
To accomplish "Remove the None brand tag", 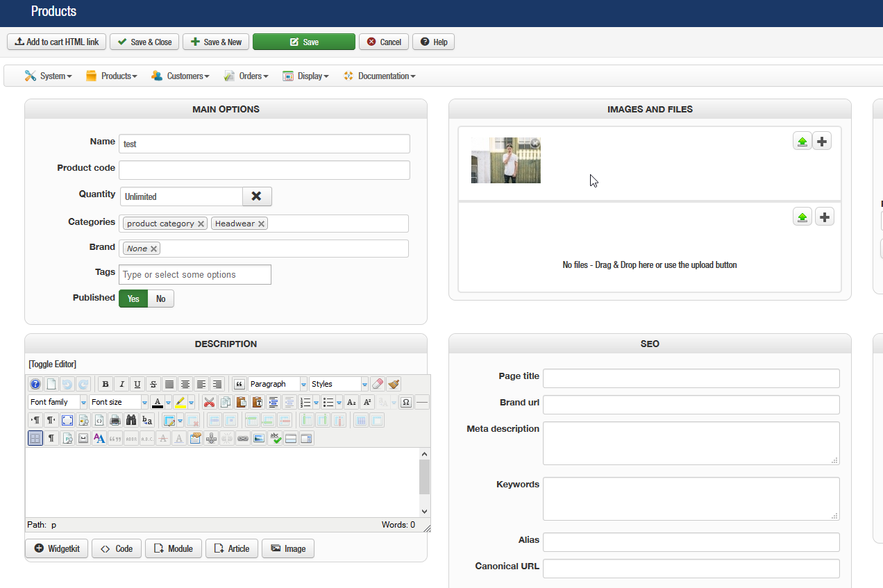I will point(153,249).
